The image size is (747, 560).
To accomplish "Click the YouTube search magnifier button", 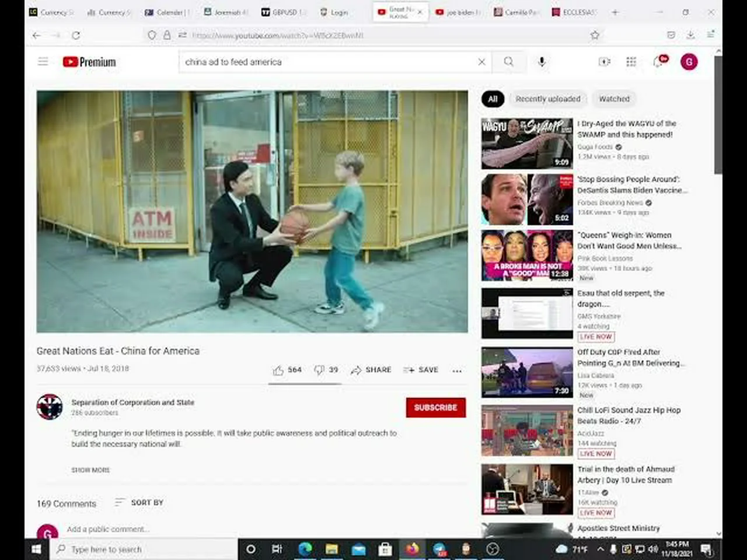I will tap(508, 62).
